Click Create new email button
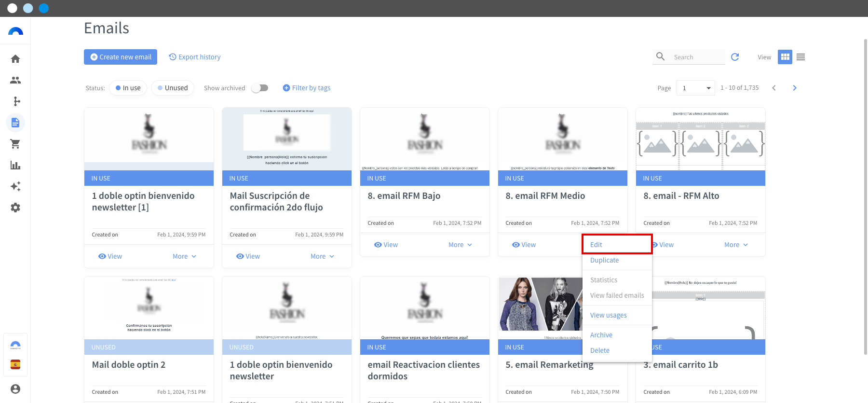Viewport: 868px width, 403px height. (121, 57)
